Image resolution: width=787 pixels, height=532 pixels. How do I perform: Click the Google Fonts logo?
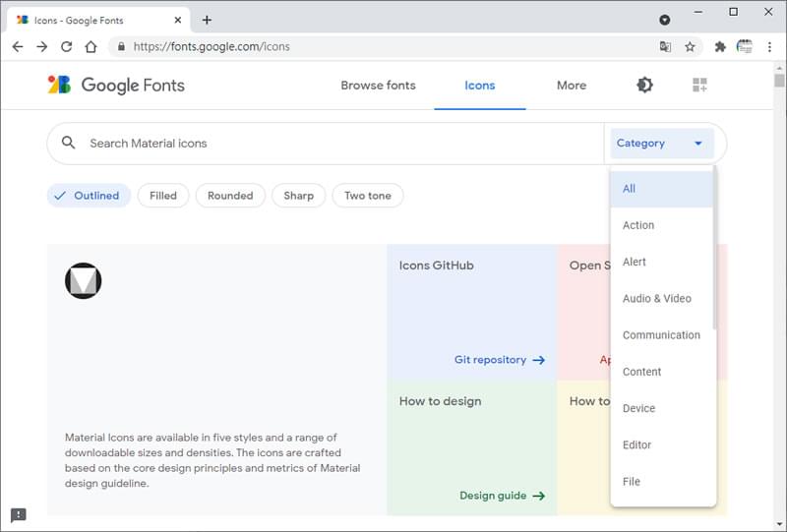[116, 85]
